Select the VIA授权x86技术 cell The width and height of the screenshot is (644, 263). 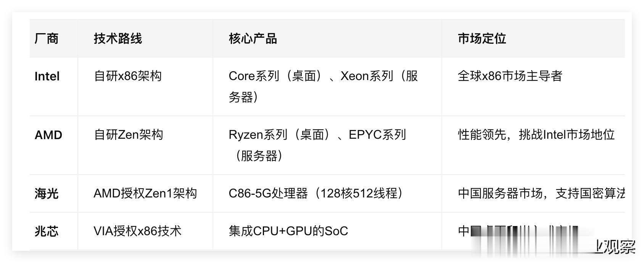coord(137,231)
